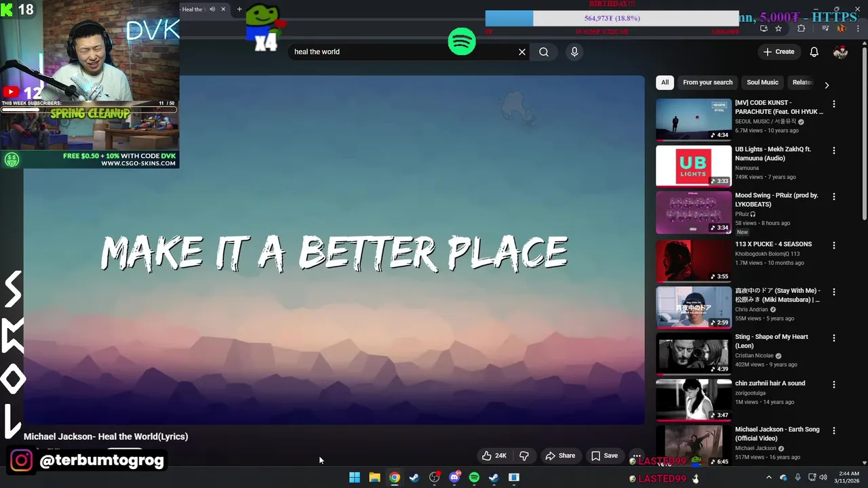Close the Heal the World browser tab

tap(223, 9)
